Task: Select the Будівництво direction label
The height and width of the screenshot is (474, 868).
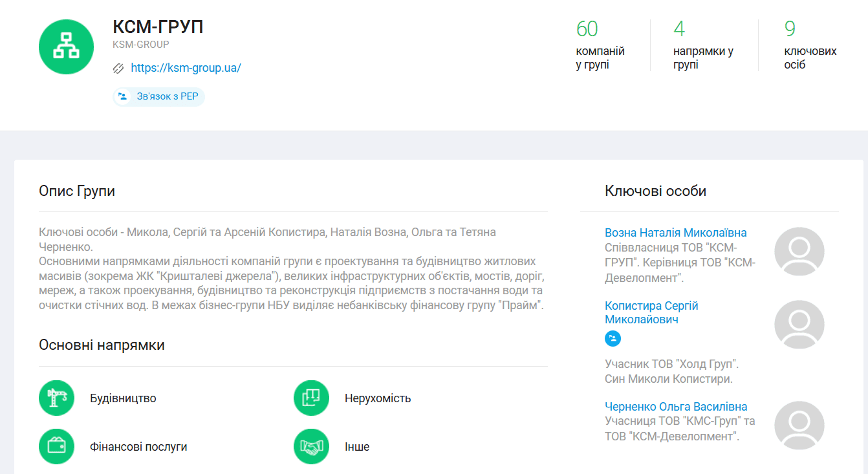Action: (x=123, y=398)
